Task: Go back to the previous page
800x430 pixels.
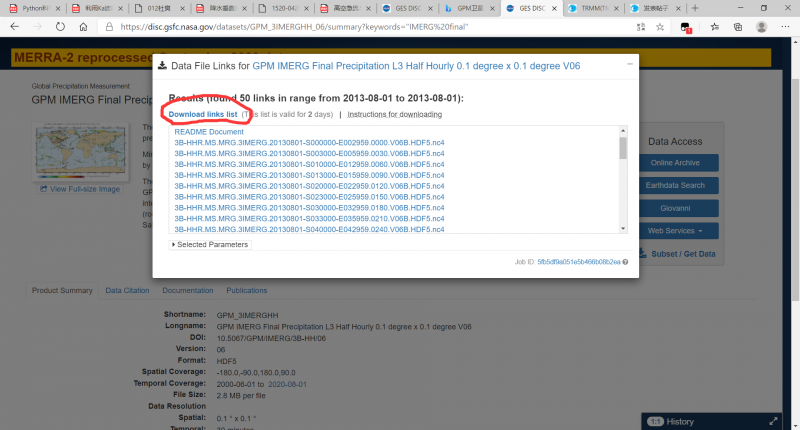Action: (15, 27)
